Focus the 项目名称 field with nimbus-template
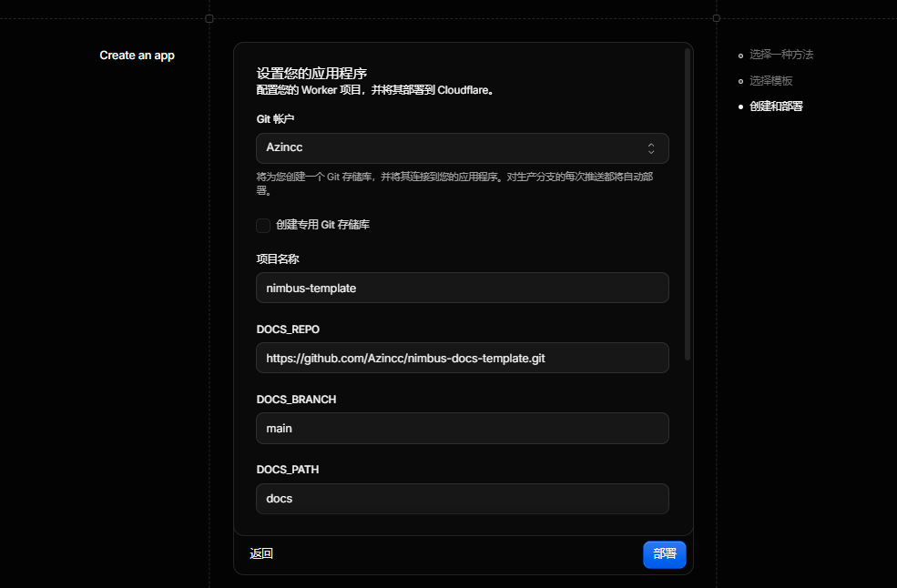 click(463, 288)
